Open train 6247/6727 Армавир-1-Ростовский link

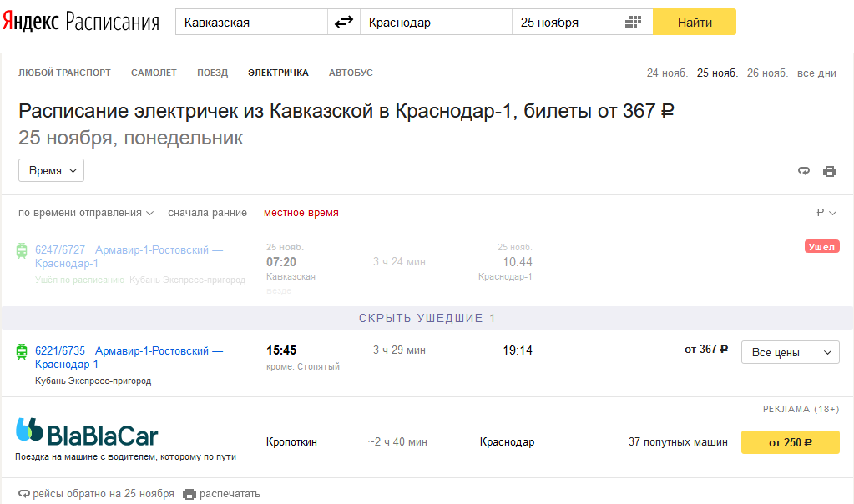(129, 256)
